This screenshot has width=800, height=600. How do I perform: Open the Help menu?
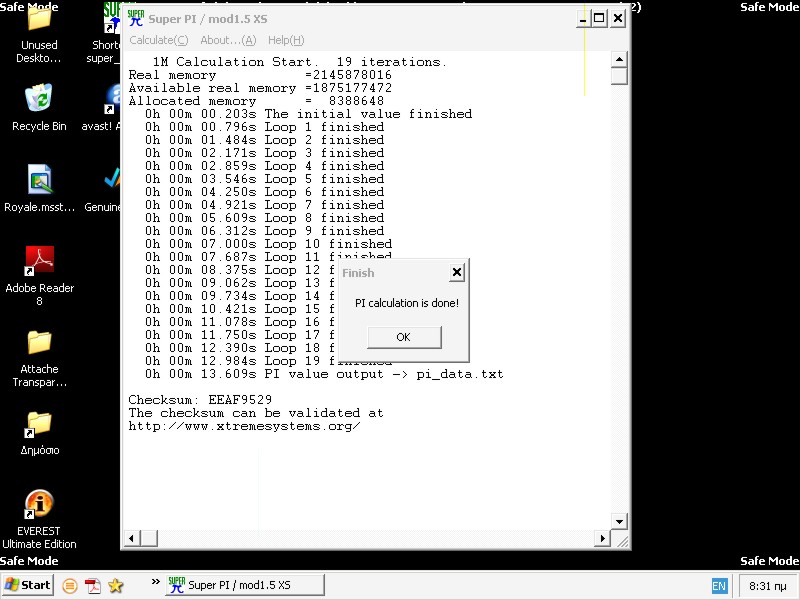click(x=286, y=40)
